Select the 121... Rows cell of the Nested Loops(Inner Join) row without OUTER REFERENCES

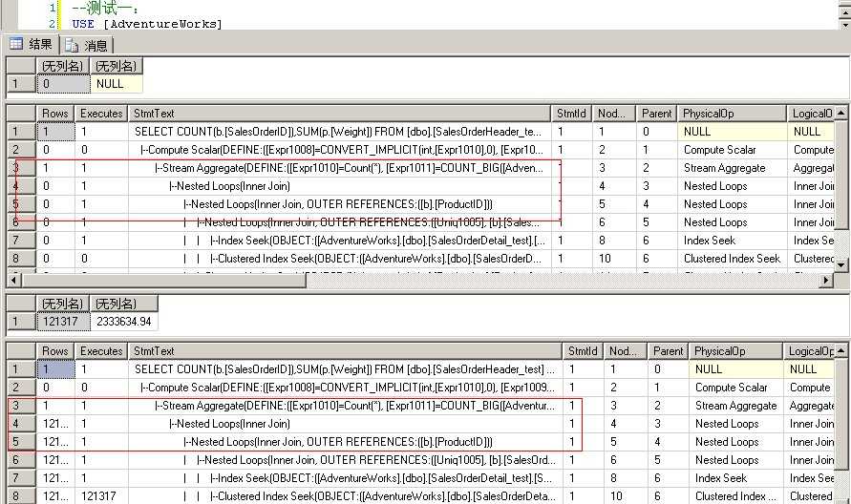[x=55, y=424]
